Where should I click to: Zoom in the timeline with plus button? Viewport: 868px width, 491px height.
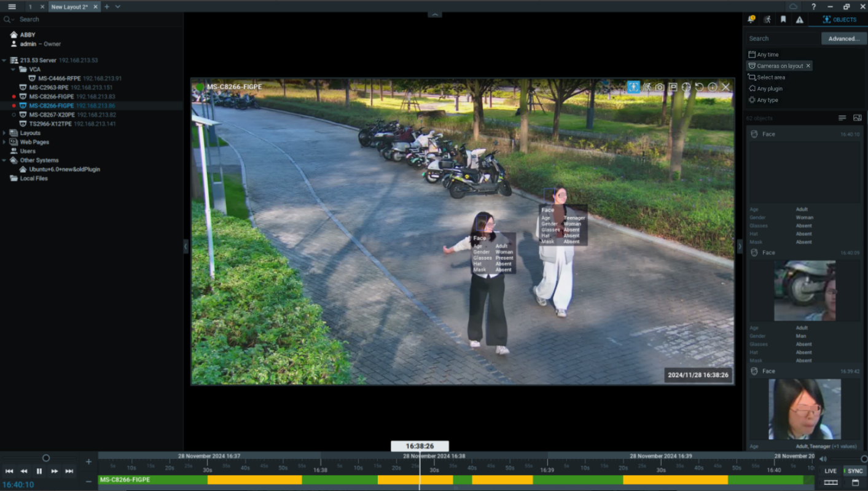pos(88,462)
